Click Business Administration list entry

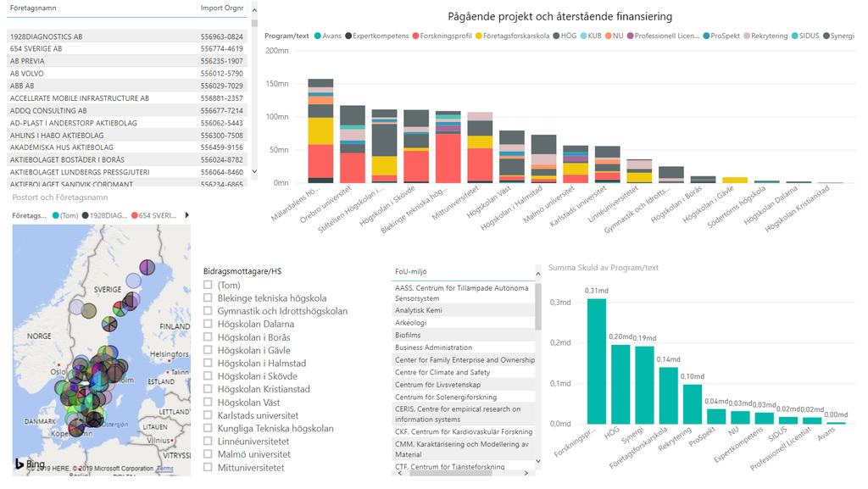point(464,347)
